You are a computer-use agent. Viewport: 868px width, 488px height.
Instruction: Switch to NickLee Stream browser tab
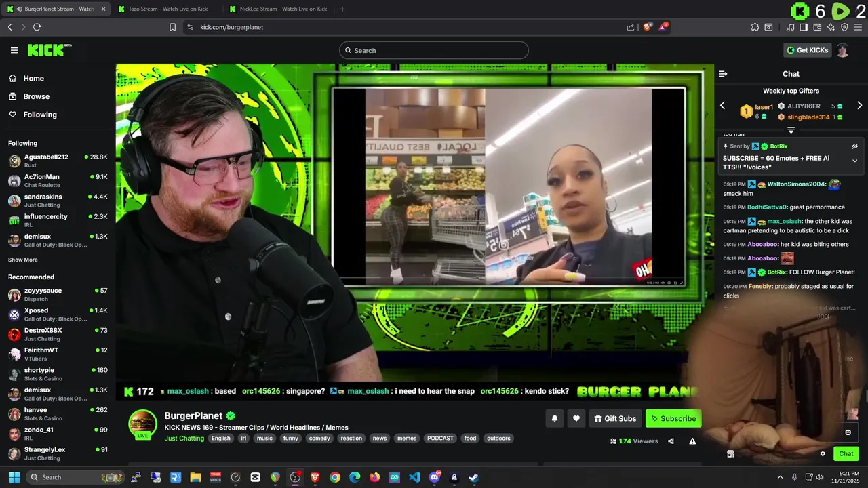(x=279, y=9)
